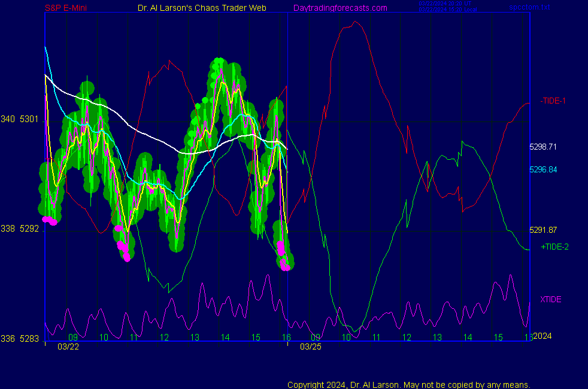588x389 pixels.
Task: Click the 2024 year label
Action: coord(542,336)
